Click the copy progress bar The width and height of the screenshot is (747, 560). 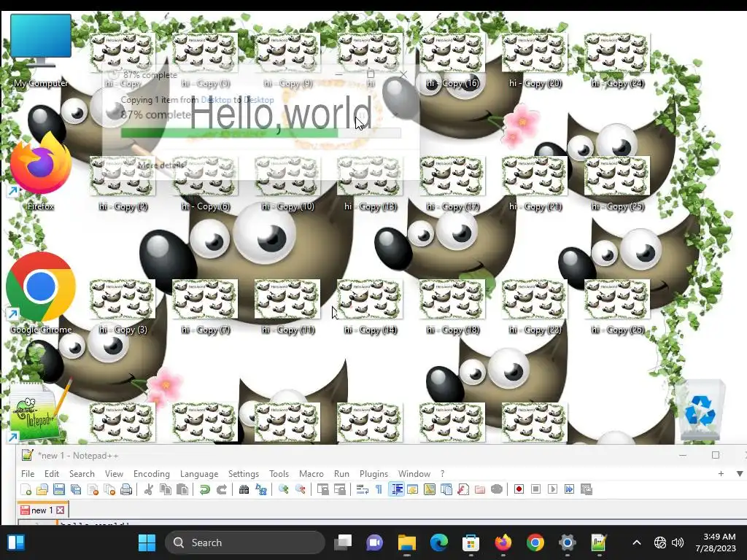pos(260,133)
